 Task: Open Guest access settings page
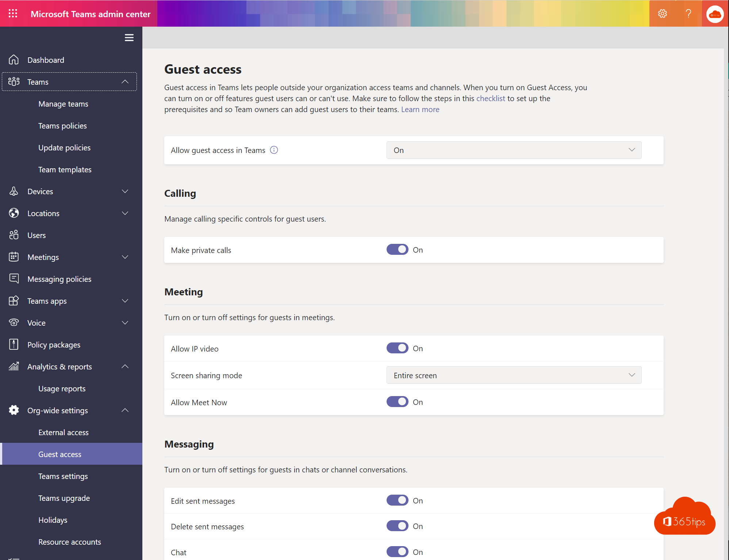coord(60,454)
